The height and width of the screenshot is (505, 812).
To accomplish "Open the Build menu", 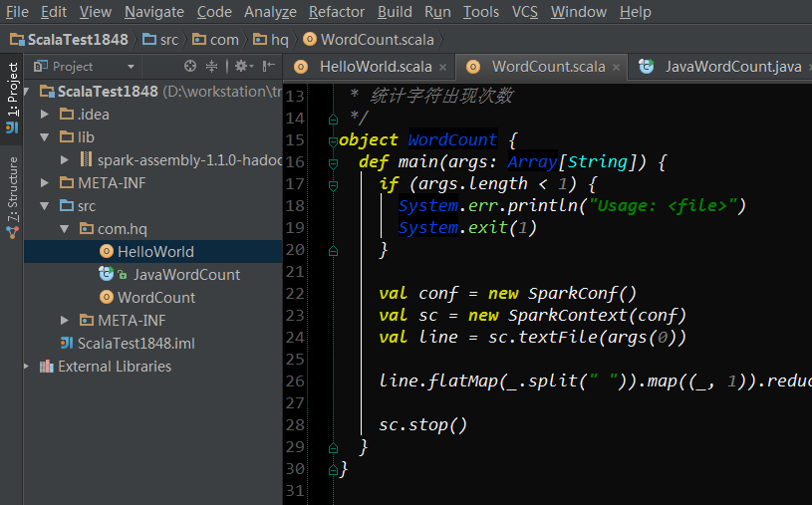I will (395, 12).
